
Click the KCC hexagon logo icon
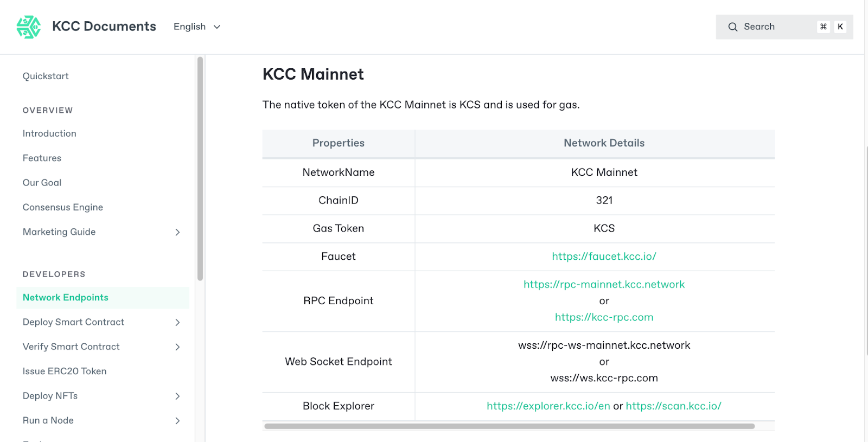tap(29, 27)
